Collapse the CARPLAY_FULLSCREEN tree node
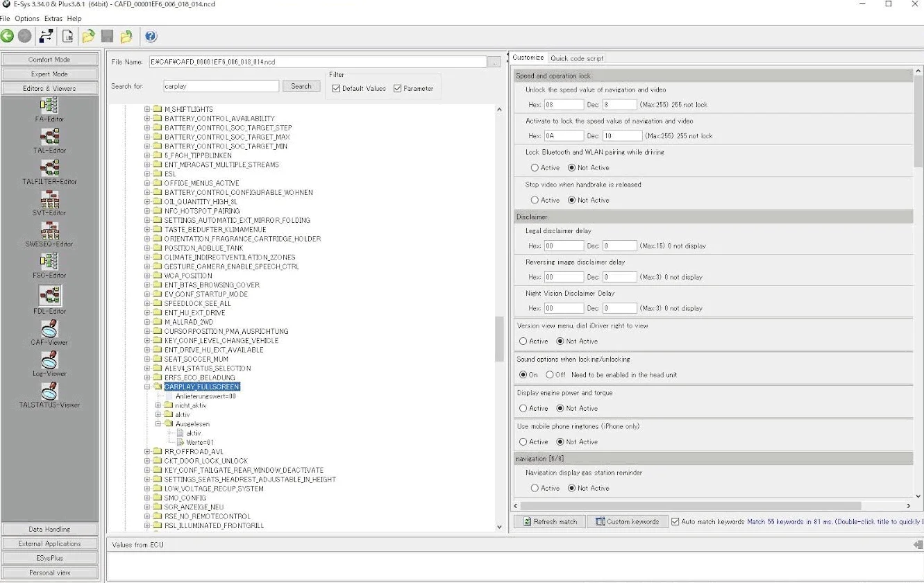This screenshot has height=583, width=924. (147, 387)
